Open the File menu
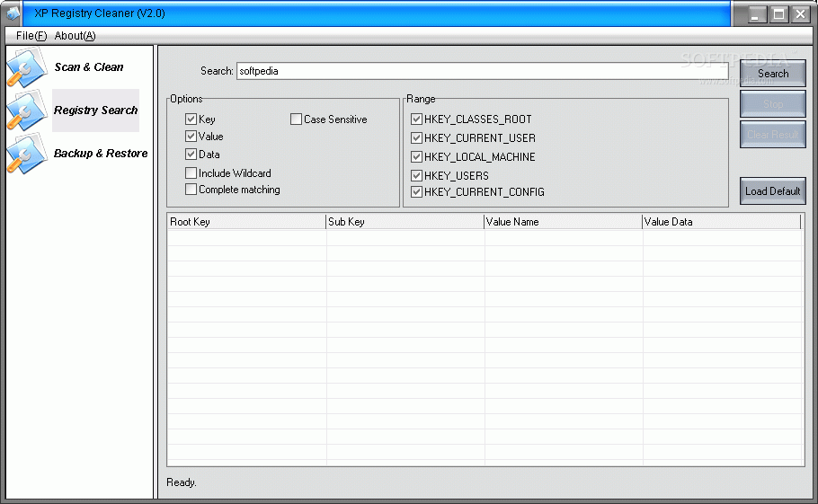 click(x=31, y=35)
